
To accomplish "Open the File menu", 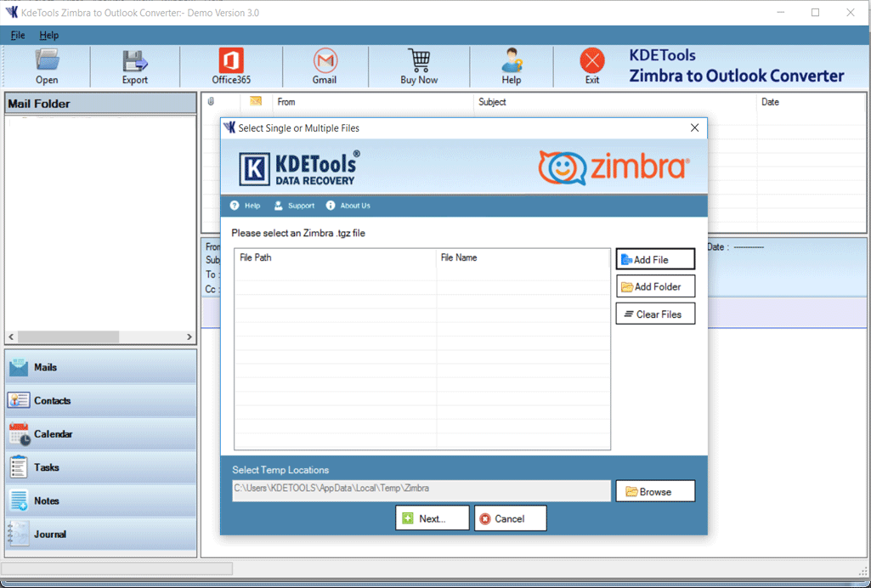I will [x=18, y=36].
